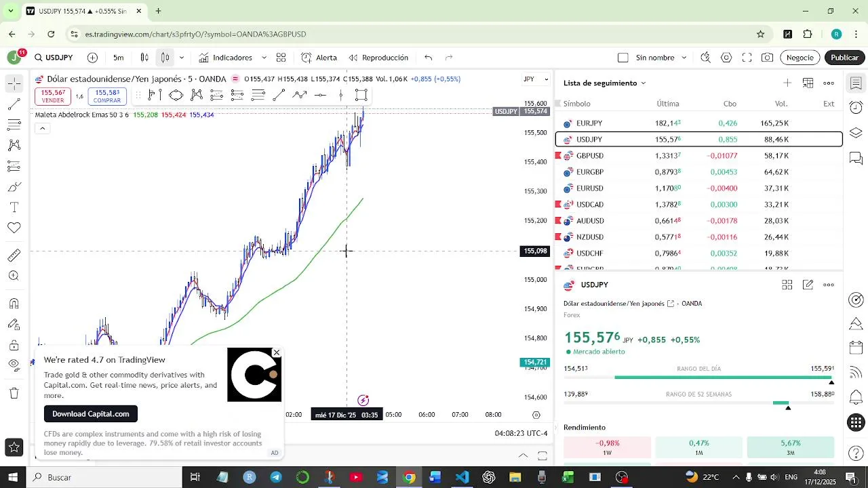Open indicator templates grid icon
The width and height of the screenshot is (868, 488).
tap(281, 58)
